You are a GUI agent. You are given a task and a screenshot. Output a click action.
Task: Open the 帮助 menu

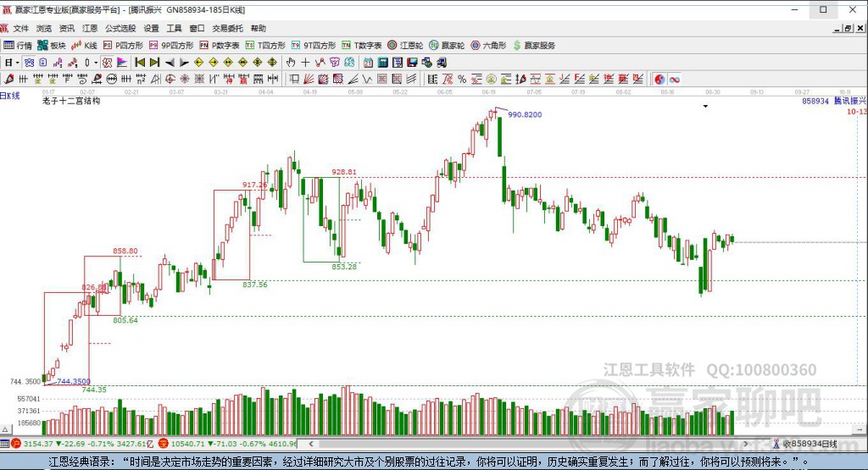[x=258, y=28]
